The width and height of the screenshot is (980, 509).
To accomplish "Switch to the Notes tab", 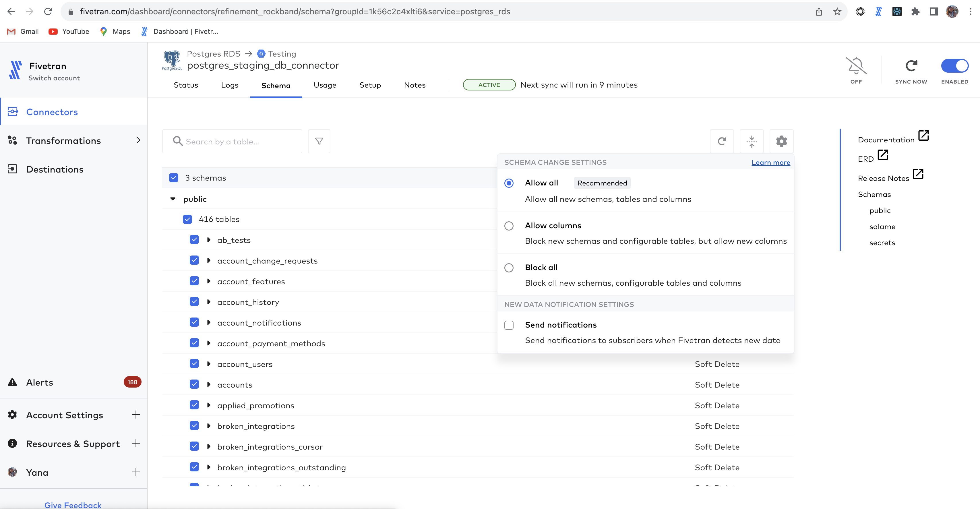I will [x=415, y=85].
